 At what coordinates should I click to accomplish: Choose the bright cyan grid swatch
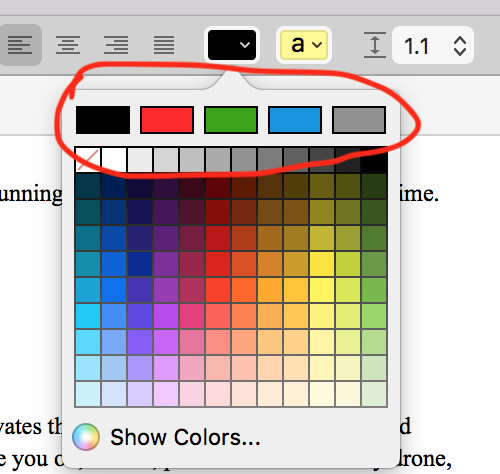click(x=88, y=316)
